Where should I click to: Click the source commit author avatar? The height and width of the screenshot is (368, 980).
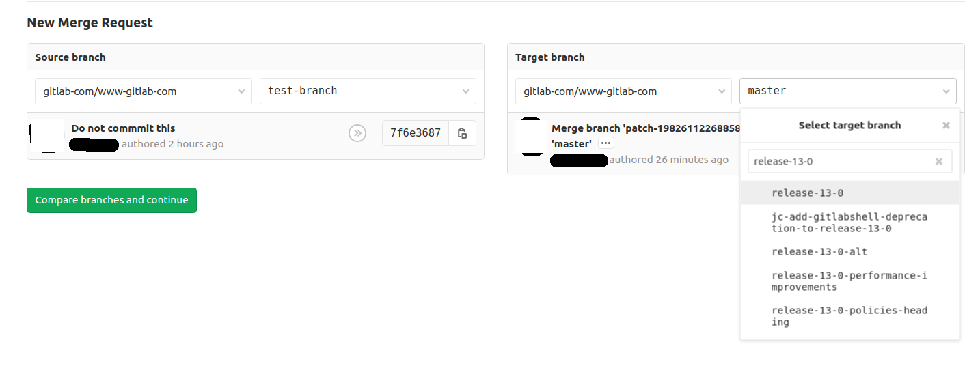point(46,136)
